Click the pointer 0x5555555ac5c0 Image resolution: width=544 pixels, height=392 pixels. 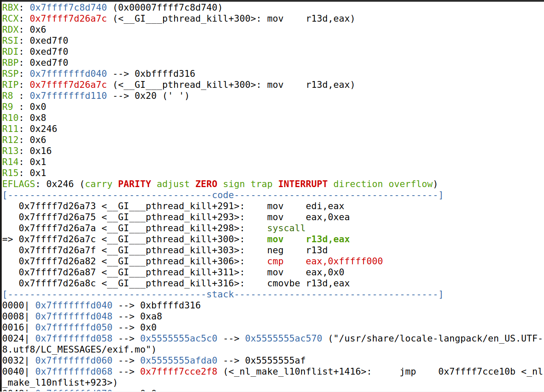tap(179, 339)
